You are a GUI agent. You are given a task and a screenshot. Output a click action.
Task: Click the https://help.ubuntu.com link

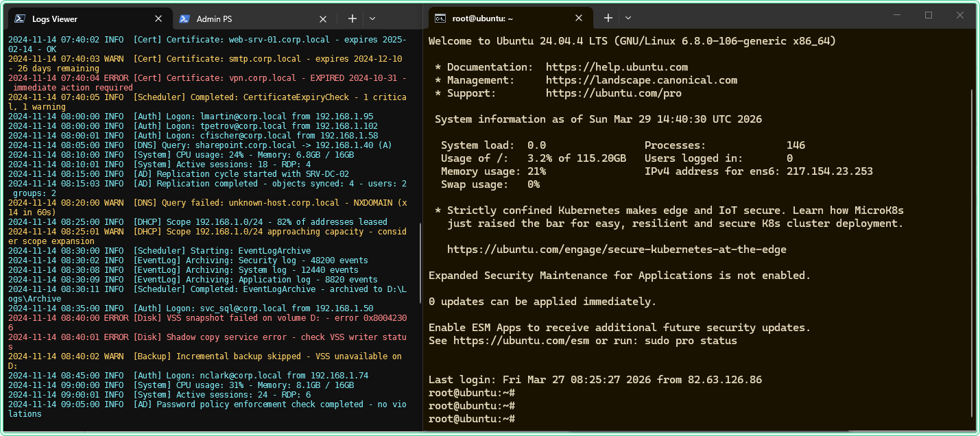point(617,67)
